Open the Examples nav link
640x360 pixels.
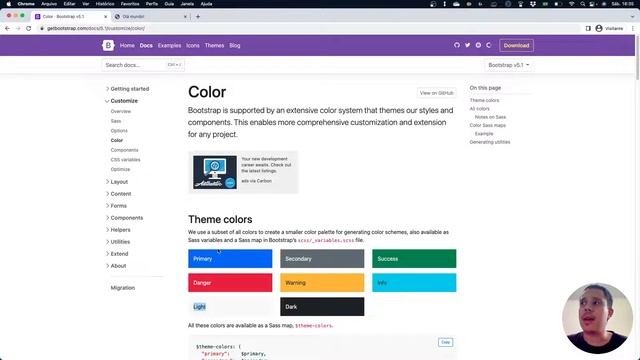[169, 46]
